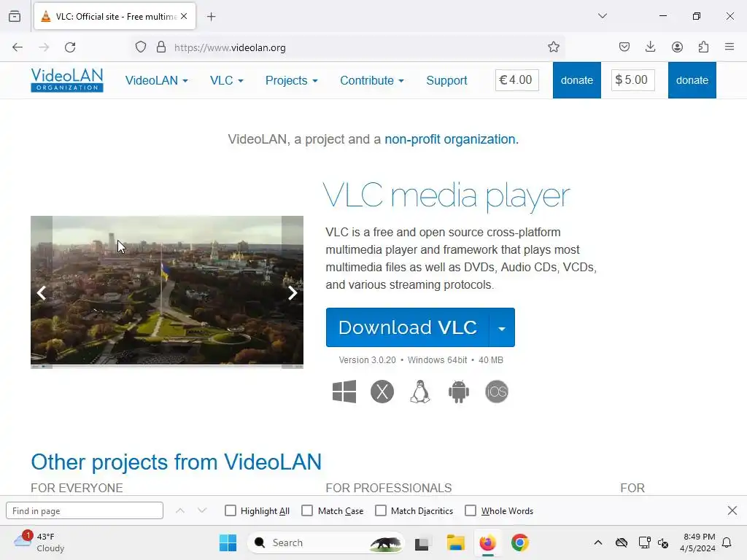Open the Firefox account icon
The width and height of the screenshot is (747, 560).
(677, 47)
